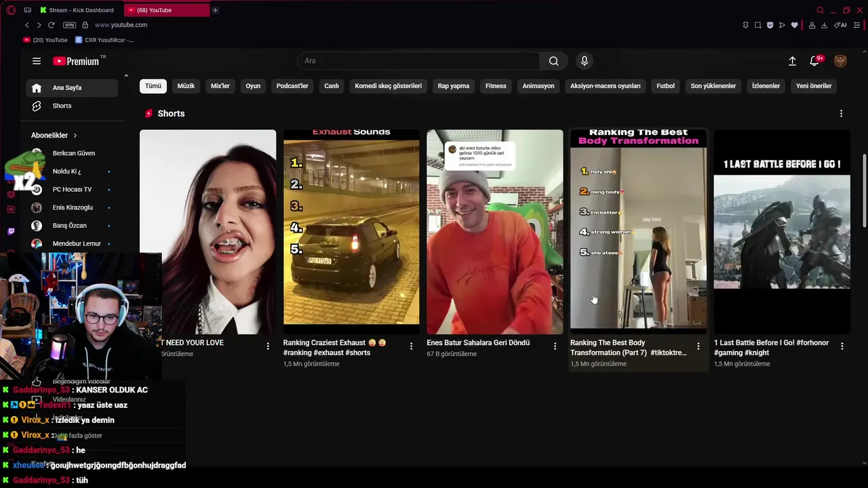Select the Futbol chip
This screenshot has height=488, width=868.
pyautogui.click(x=666, y=86)
